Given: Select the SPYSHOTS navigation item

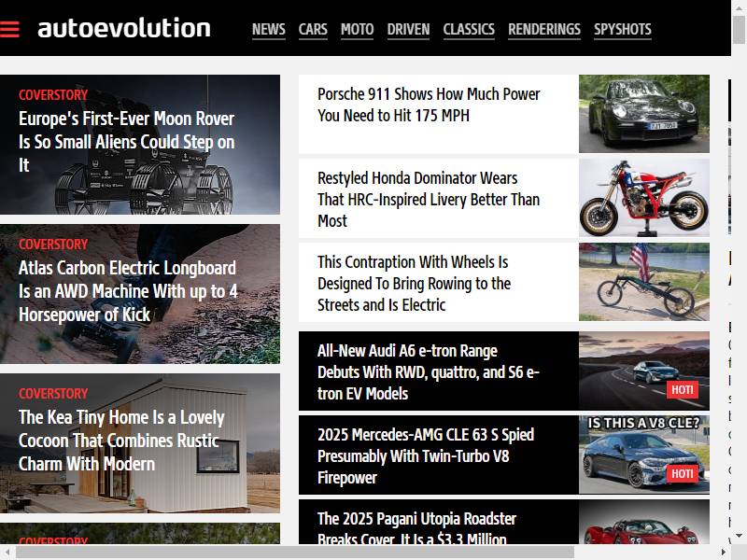Looking at the screenshot, I should (623, 30).
